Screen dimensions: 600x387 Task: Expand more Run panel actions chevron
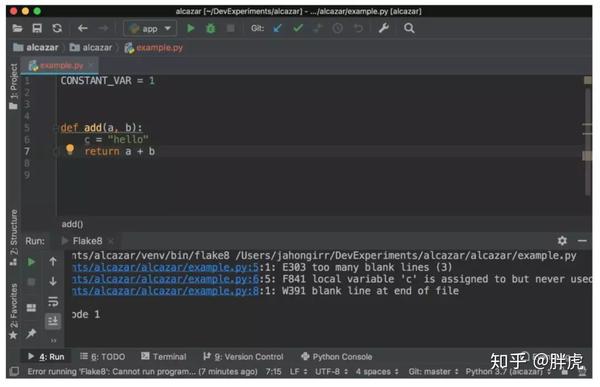53,340
